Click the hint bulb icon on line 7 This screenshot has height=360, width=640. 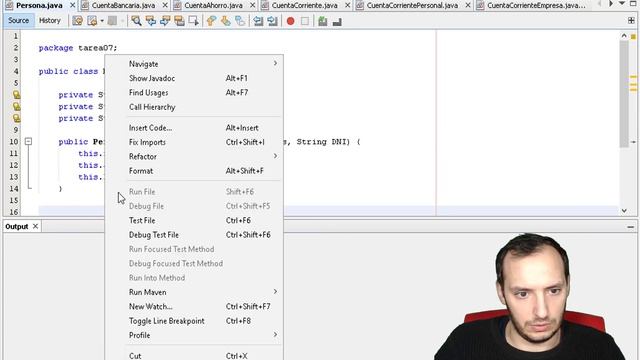16,107
